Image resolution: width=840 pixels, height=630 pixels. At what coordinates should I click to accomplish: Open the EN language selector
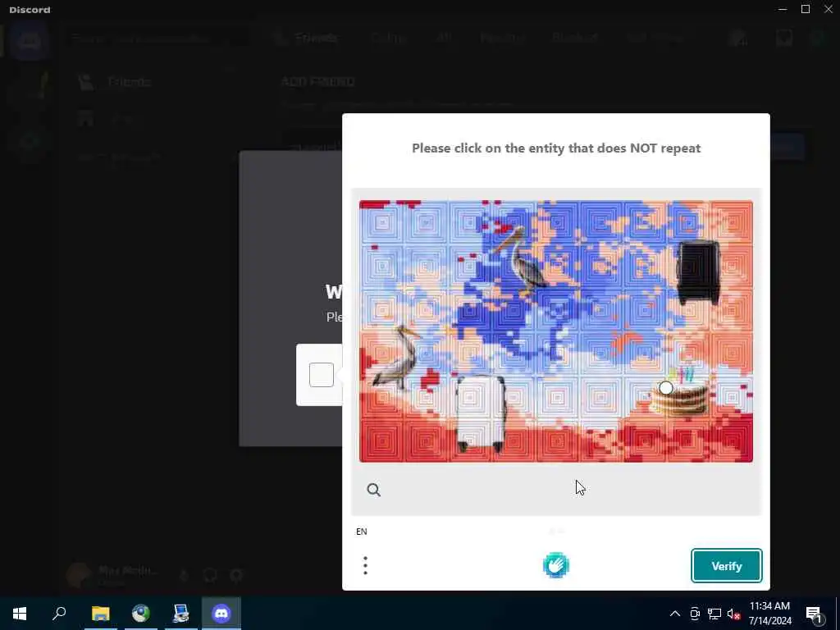362,532
